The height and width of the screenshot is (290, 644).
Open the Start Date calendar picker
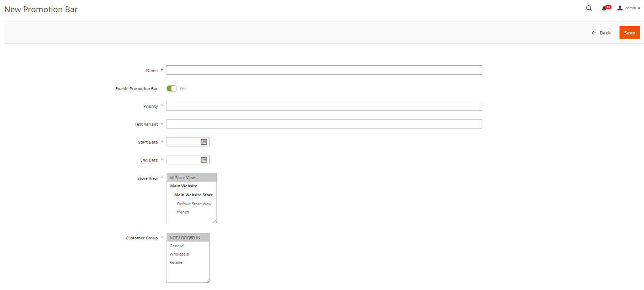[x=204, y=142]
